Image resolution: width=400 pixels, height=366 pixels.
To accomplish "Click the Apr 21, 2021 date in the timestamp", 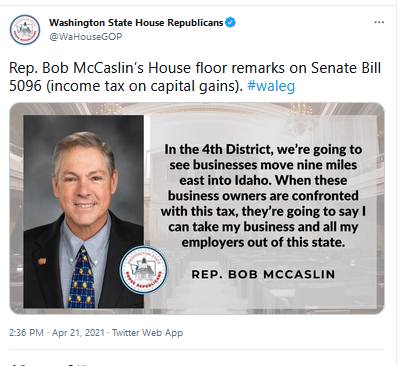I will pyautogui.click(x=78, y=333).
